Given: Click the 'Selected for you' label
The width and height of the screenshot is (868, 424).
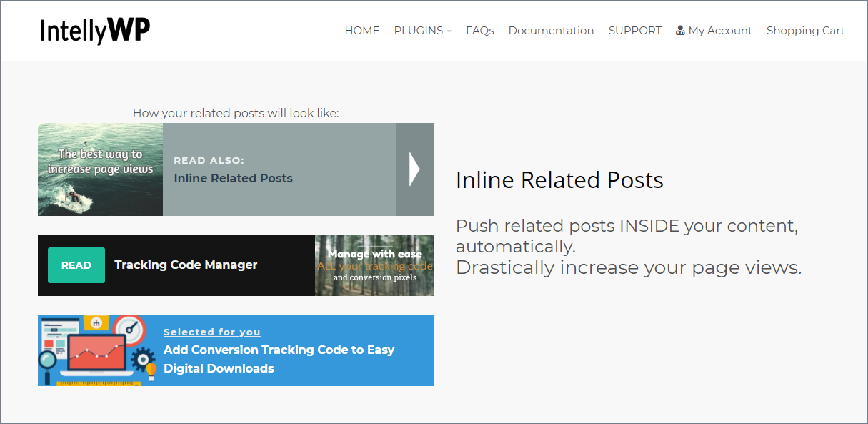Looking at the screenshot, I should pyautogui.click(x=212, y=332).
